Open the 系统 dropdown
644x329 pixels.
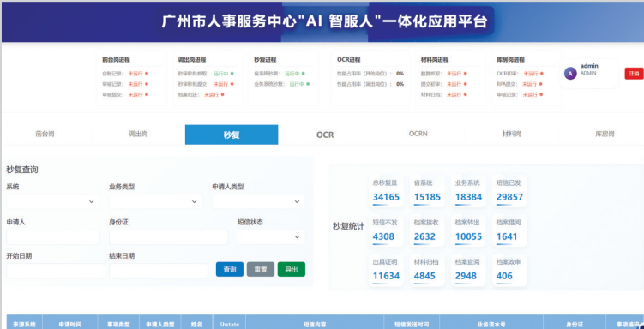click(53, 201)
